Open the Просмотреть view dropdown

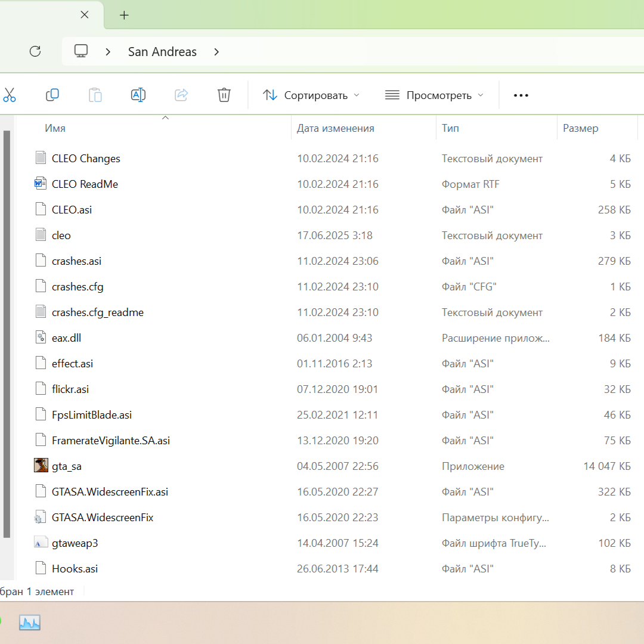pos(434,95)
